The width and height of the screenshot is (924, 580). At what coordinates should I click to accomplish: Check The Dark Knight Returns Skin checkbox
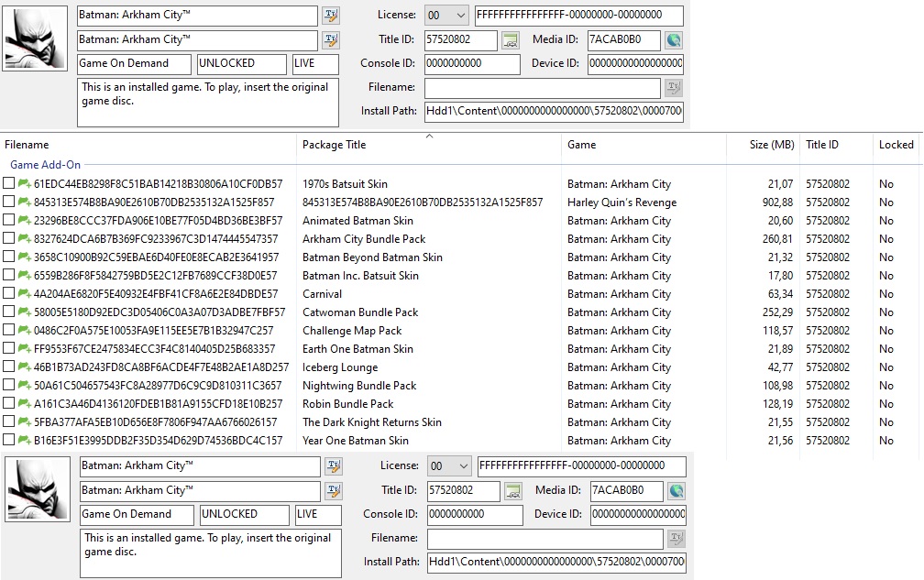pos(8,421)
